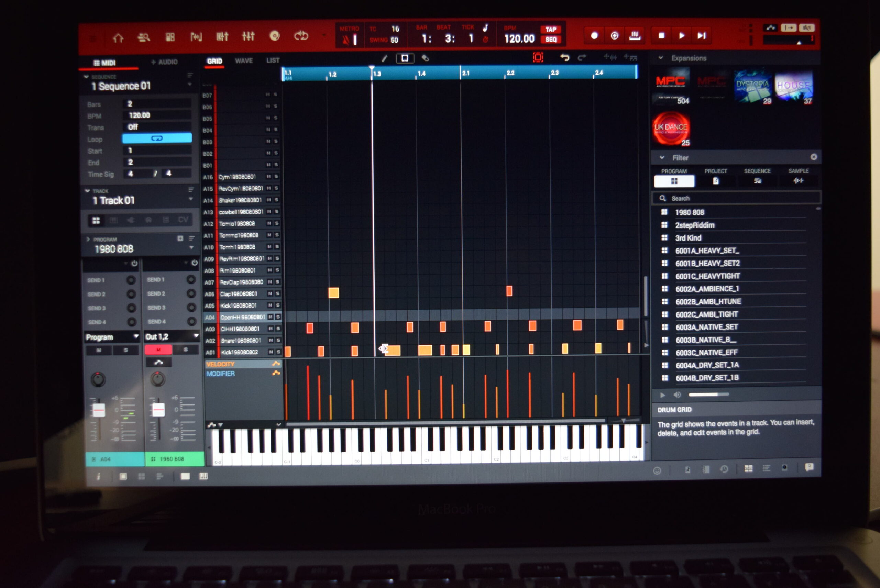Unmute the red program mute button
Viewport: 880px width, 588px height.
coord(159,350)
